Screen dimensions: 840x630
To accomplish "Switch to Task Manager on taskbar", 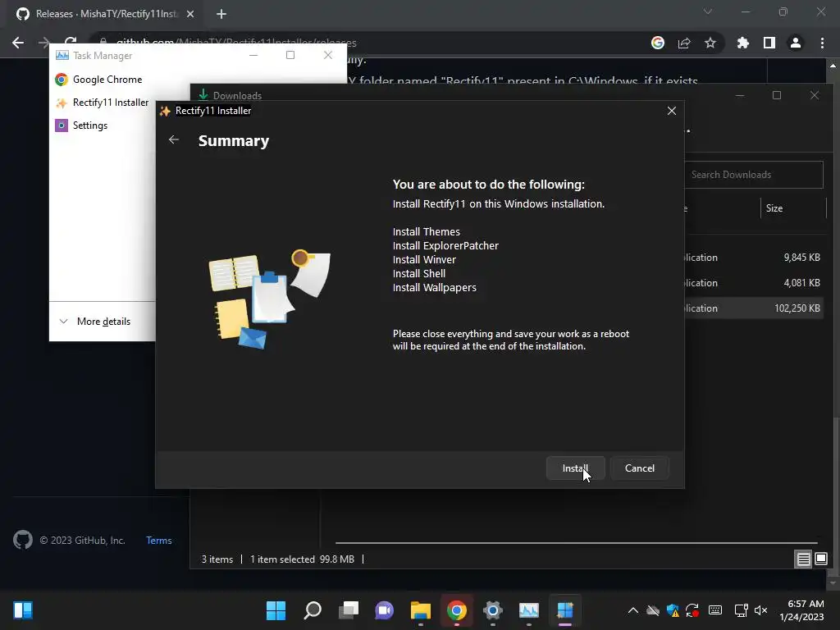I will pyautogui.click(x=529, y=610).
